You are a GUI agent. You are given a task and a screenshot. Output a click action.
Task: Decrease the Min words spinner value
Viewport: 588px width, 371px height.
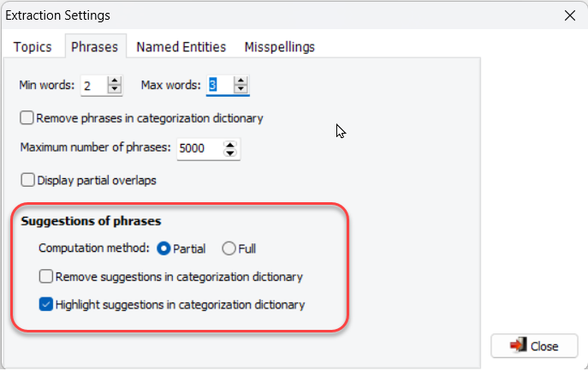point(115,89)
